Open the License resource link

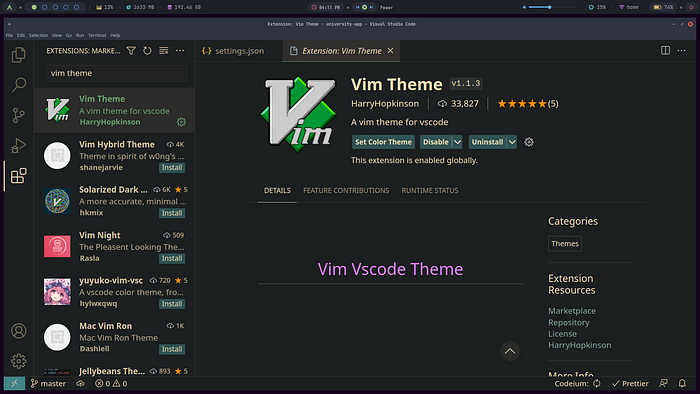[x=562, y=334]
